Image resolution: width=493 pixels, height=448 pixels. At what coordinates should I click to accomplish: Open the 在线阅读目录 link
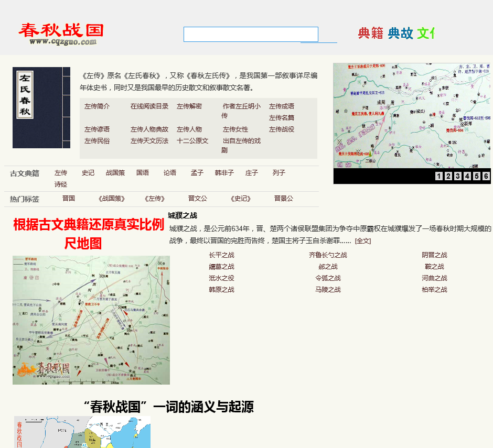149,106
